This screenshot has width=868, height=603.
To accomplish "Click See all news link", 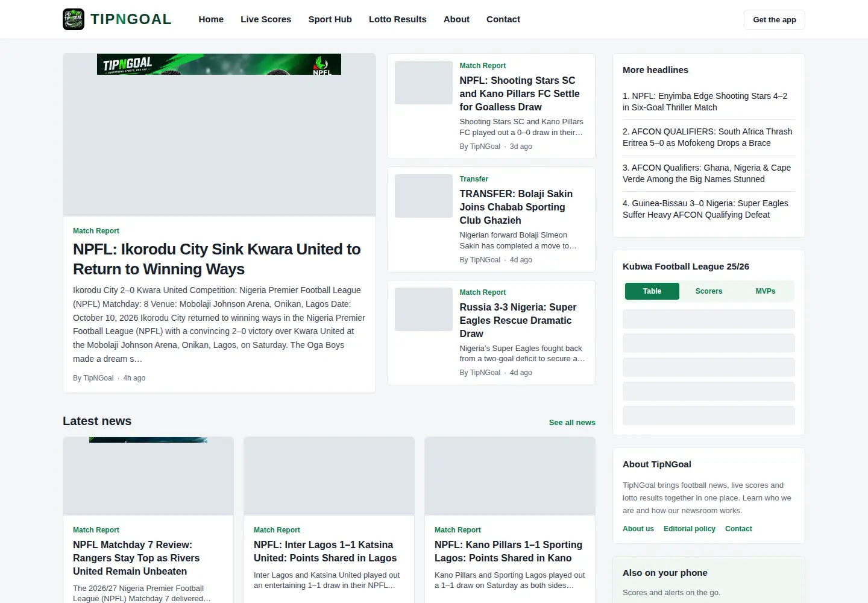I will click(572, 422).
